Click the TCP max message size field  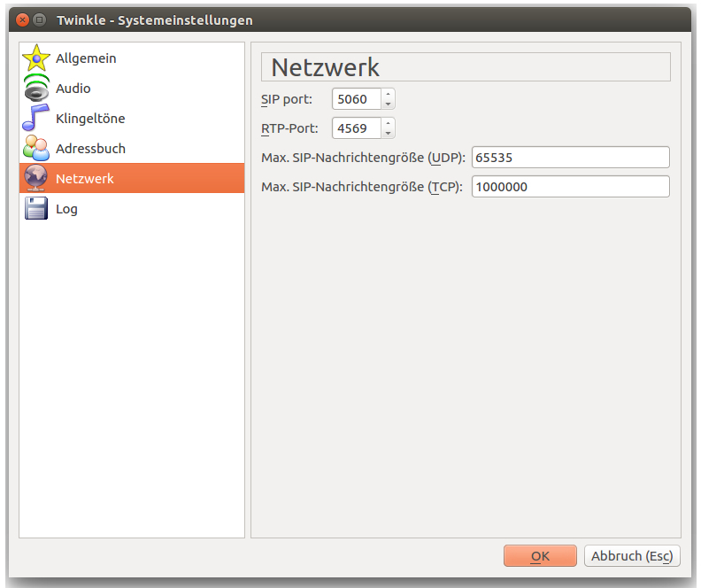(570, 187)
